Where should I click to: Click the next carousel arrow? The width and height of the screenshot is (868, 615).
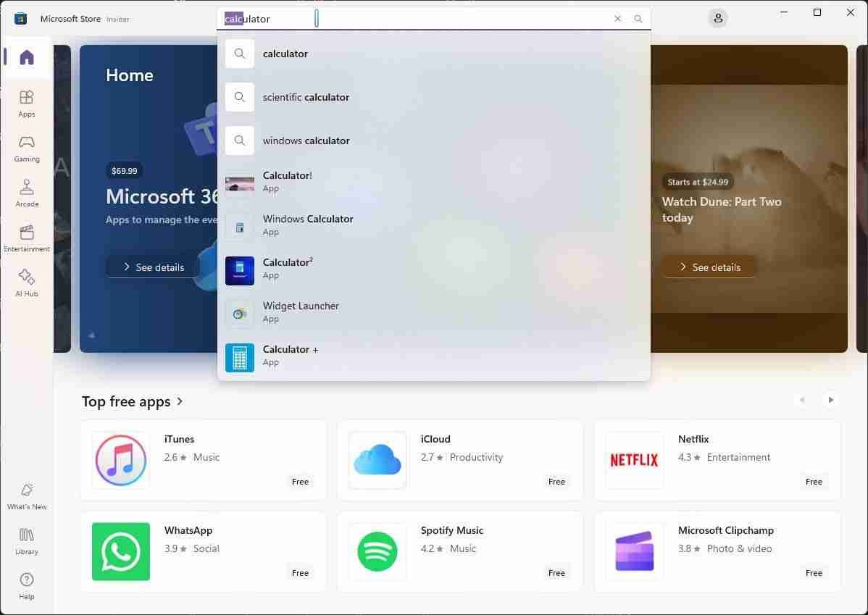830,400
